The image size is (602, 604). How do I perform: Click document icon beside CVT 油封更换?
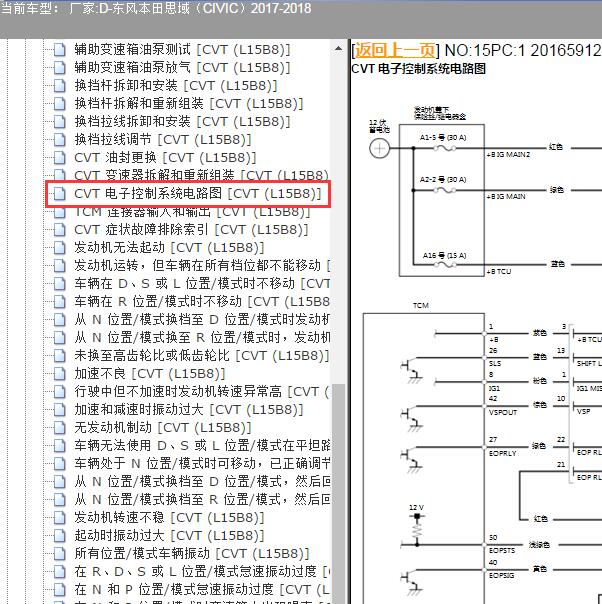coord(59,158)
